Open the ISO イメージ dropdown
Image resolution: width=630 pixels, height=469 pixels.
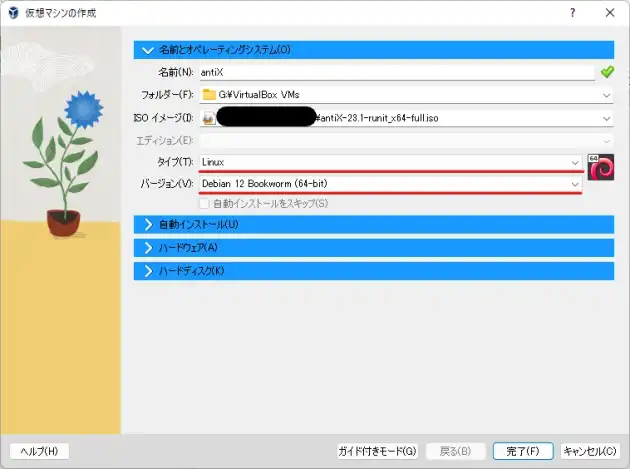coord(606,118)
